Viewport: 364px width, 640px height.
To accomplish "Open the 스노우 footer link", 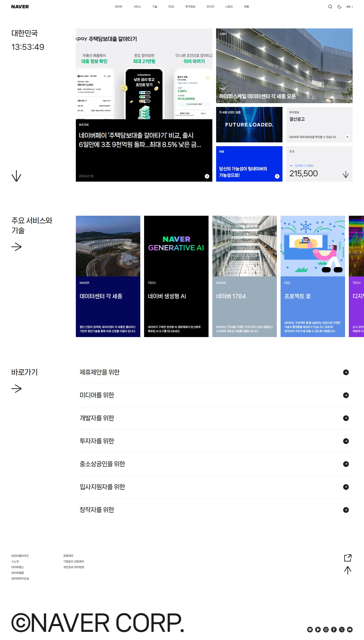I will (x=15, y=562).
